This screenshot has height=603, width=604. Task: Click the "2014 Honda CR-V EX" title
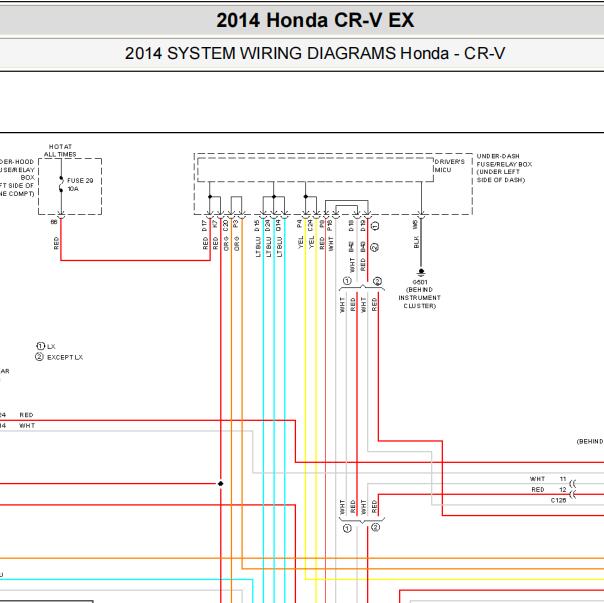[315, 20]
